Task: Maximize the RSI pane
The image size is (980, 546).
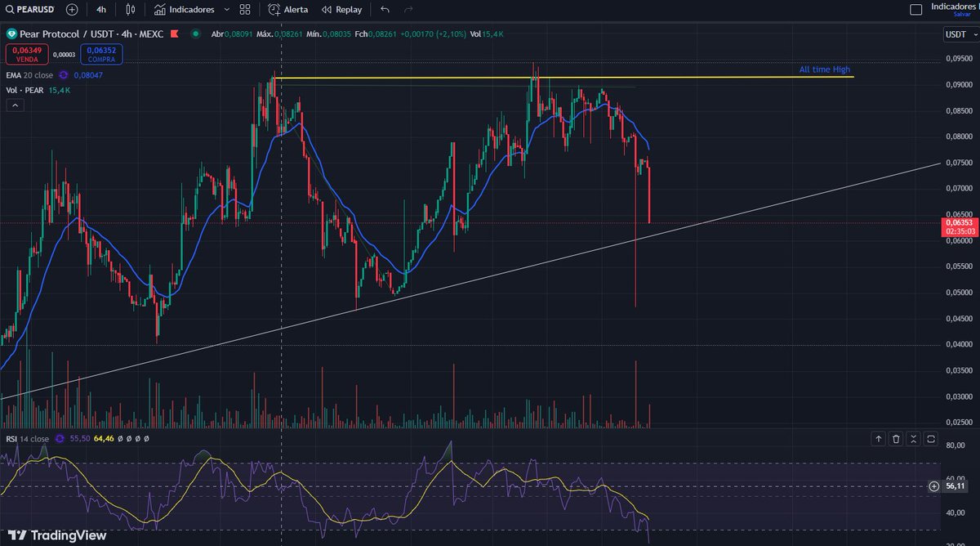Action: 930,439
